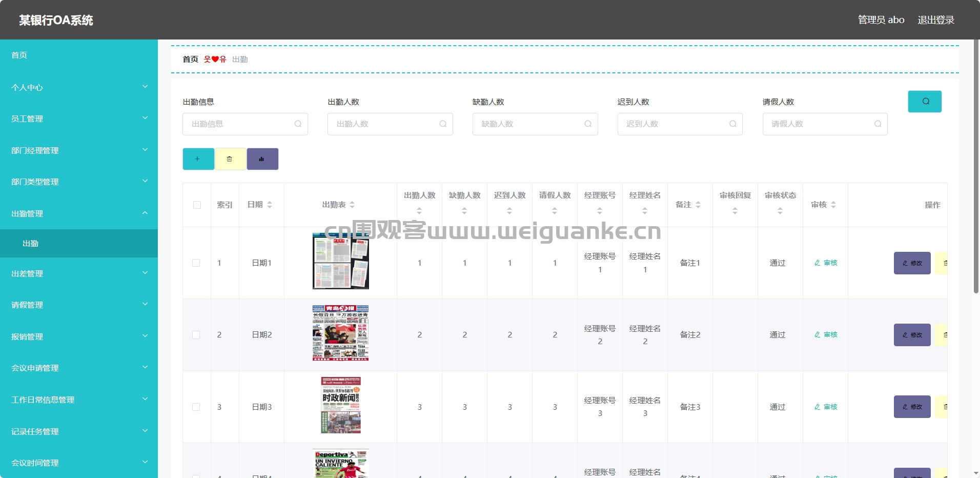Click magnifier icon in 缺勤人数 field

coord(588,124)
